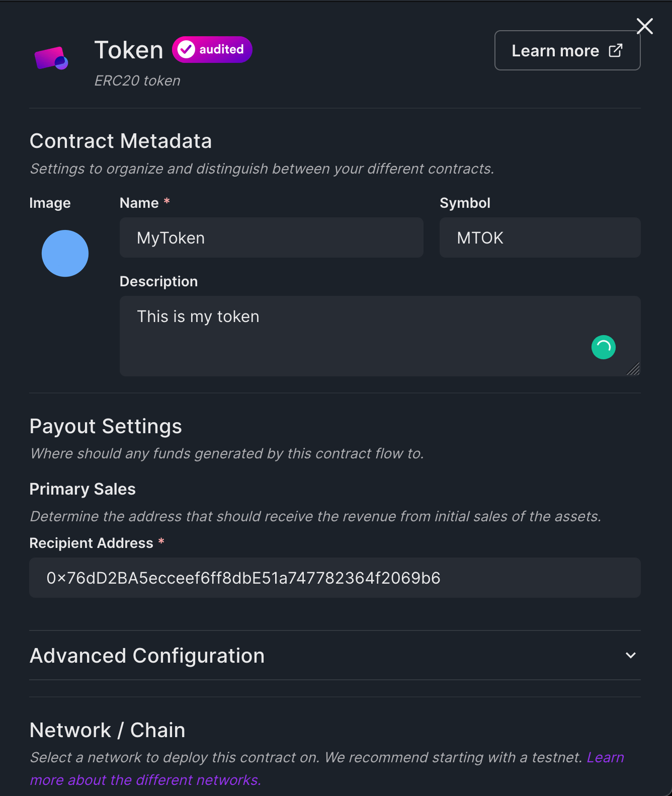The height and width of the screenshot is (796, 672).
Task: Select the MyToken name input field
Action: (271, 237)
